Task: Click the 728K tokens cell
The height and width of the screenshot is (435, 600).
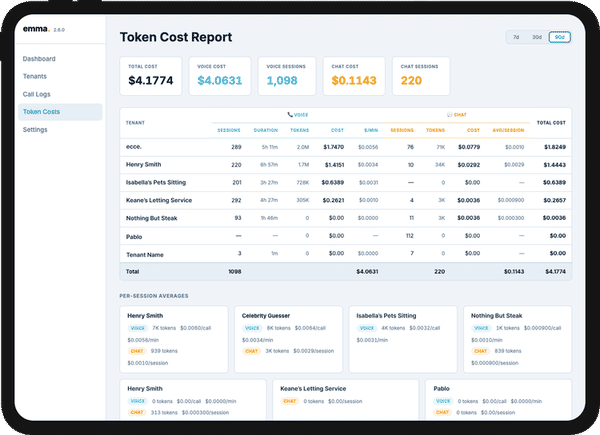Action: tap(303, 182)
